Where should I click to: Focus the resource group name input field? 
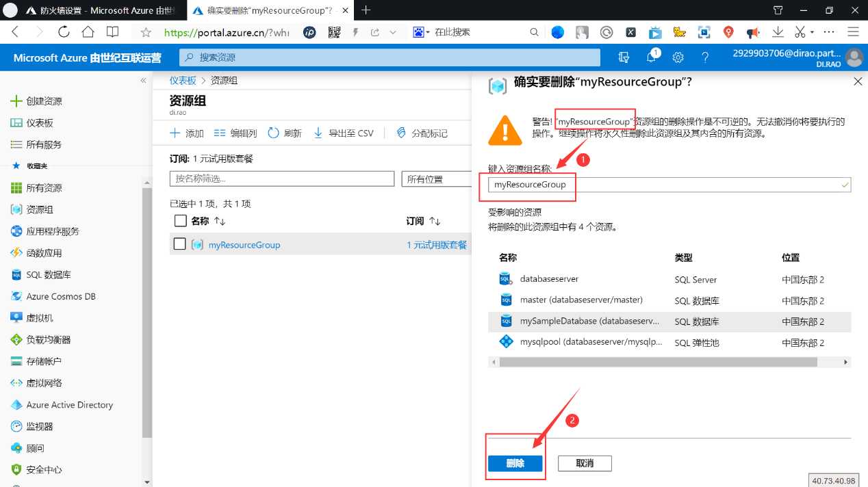669,185
